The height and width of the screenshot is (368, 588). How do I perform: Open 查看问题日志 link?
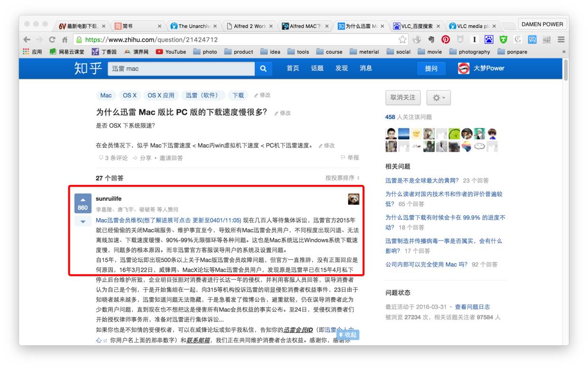(x=472, y=307)
